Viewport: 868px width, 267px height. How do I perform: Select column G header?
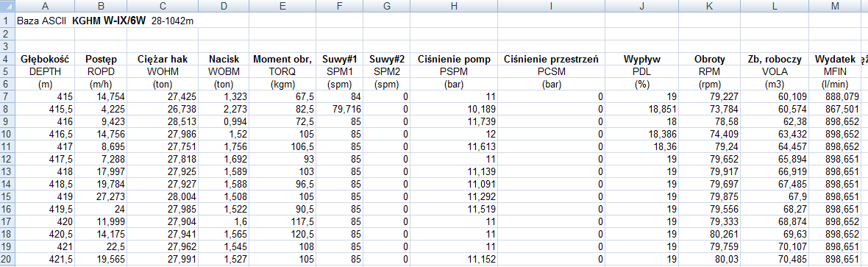click(386, 6)
